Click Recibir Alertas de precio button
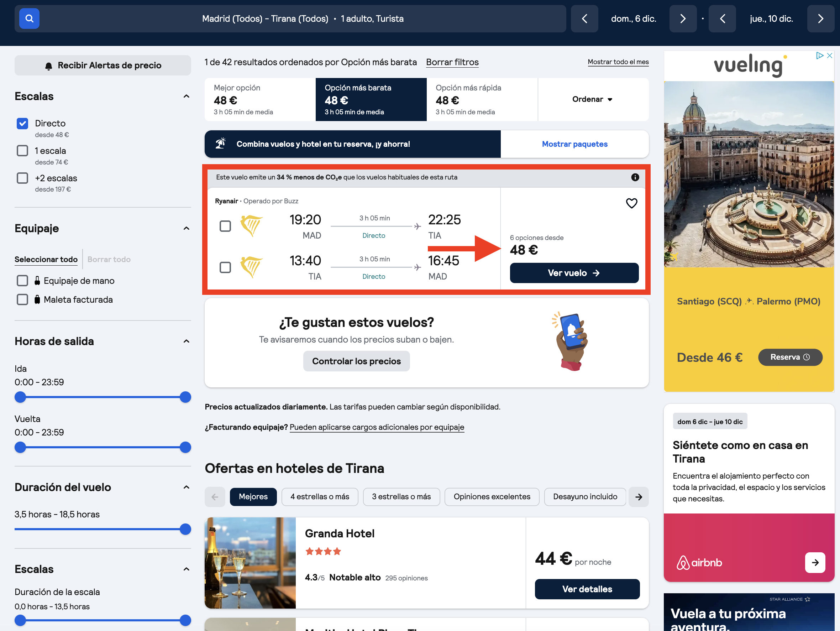840x631 pixels. tap(103, 65)
